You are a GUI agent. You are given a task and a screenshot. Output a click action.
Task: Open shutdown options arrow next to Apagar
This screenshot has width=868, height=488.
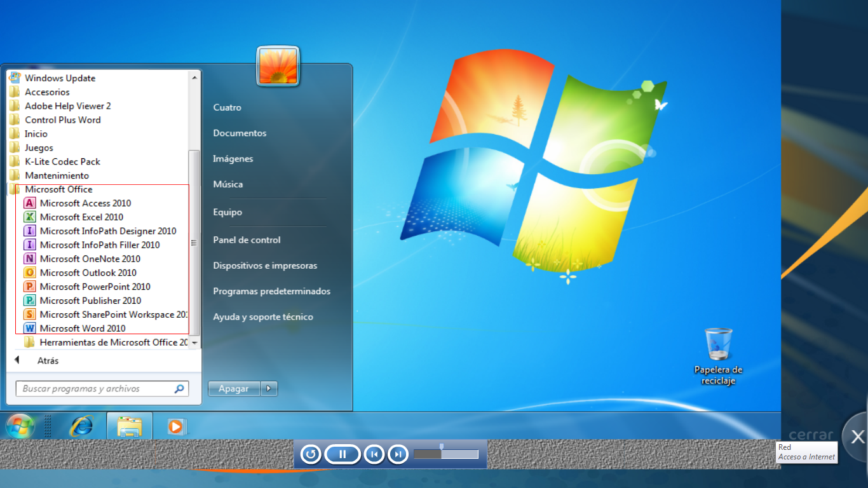[x=269, y=388]
